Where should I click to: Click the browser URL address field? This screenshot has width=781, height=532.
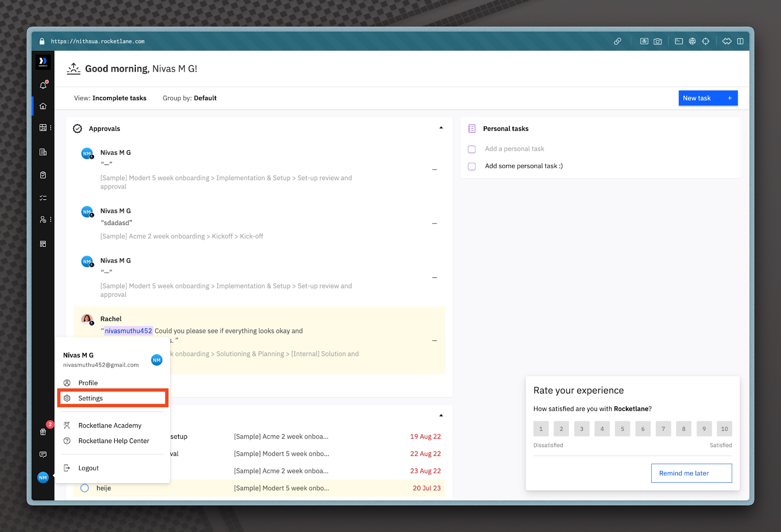tap(98, 41)
